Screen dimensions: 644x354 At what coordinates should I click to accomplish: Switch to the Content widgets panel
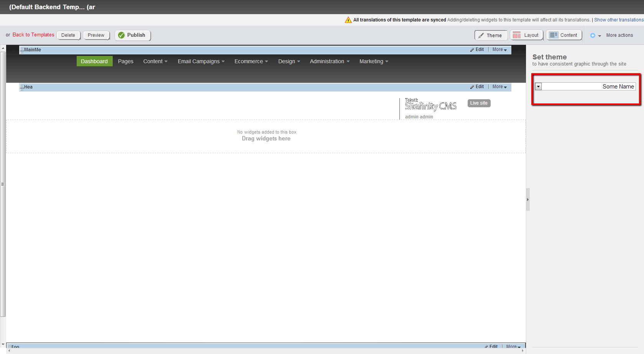pyautogui.click(x=564, y=35)
